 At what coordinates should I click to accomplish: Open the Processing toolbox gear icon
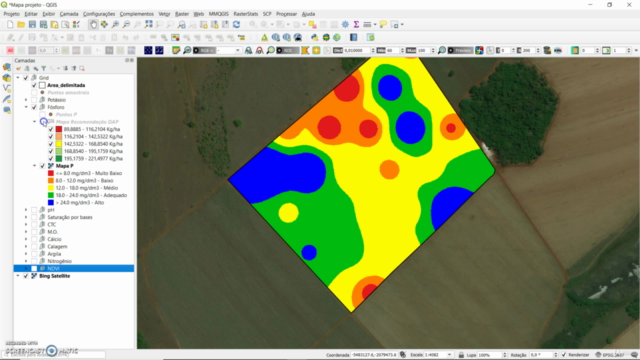click(345, 25)
